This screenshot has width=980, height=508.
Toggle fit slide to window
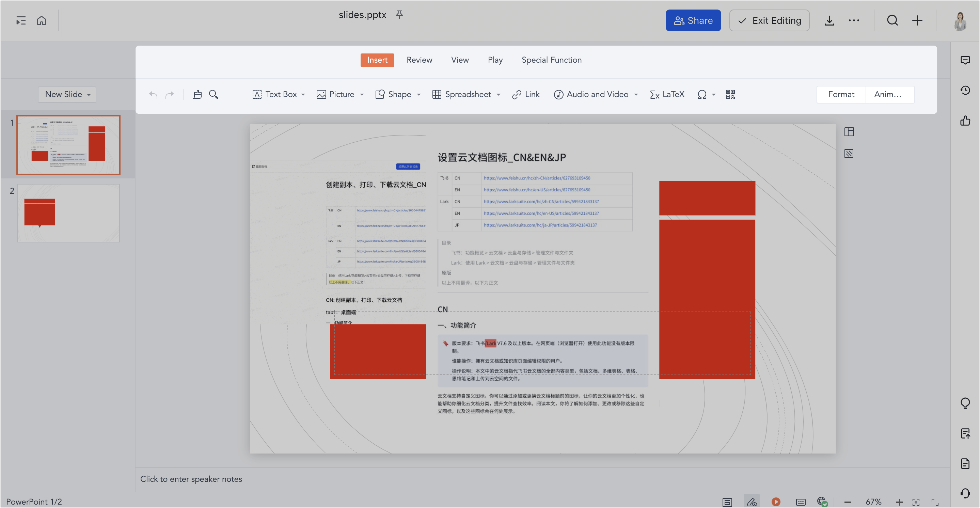[916, 502]
